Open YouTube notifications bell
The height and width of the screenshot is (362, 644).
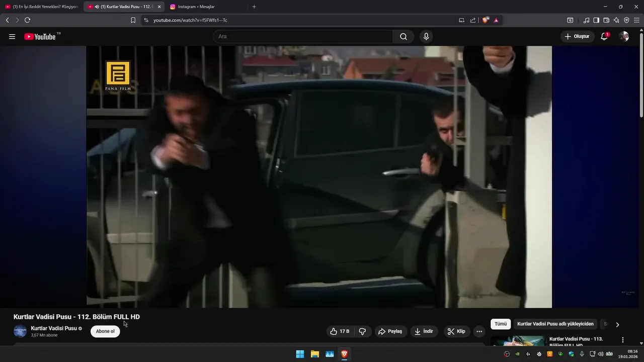[x=604, y=36]
